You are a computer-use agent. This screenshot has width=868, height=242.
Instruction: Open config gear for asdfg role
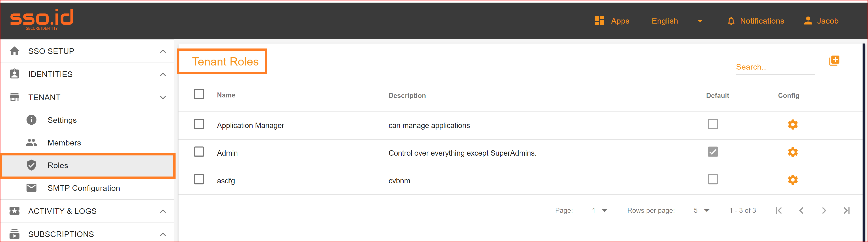pyautogui.click(x=793, y=180)
